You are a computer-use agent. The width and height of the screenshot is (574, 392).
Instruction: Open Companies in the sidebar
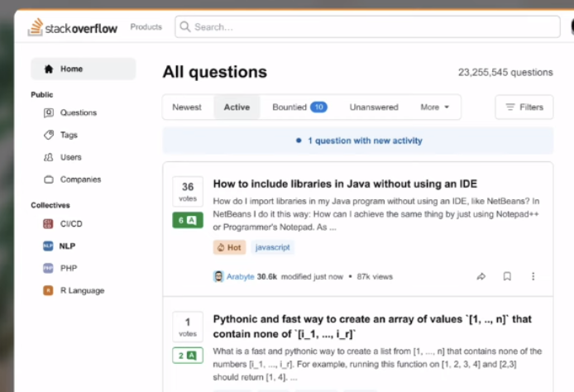(80, 179)
